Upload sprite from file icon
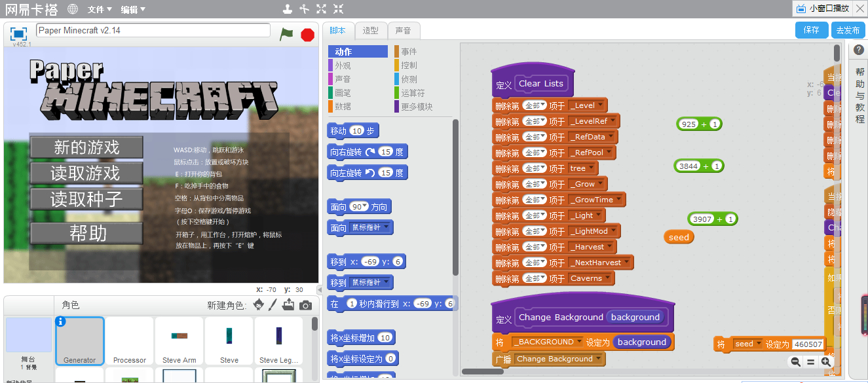Image resolution: width=868 pixels, height=383 pixels. pyautogui.click(x=289, y=304)
